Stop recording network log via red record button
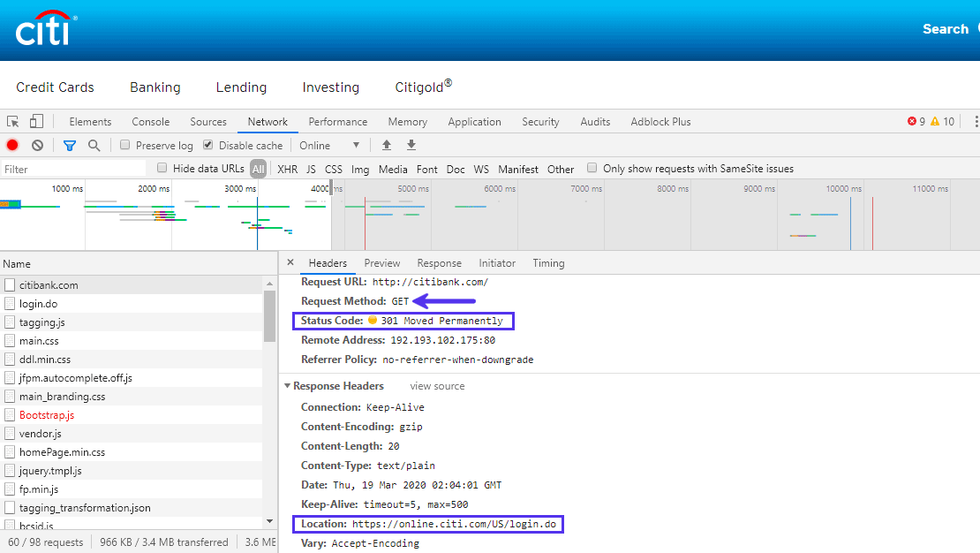Viewport: 980px width, 553px height. tap(11, 145)
